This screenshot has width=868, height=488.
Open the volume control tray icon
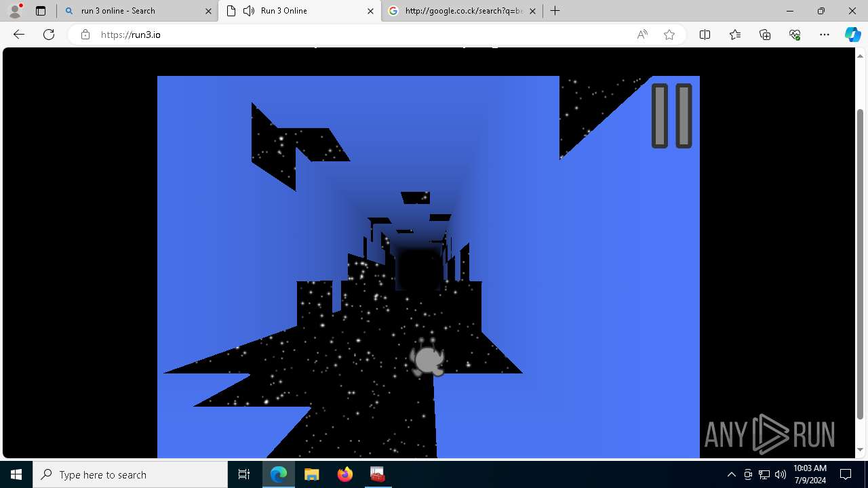(x=781, y=474)
